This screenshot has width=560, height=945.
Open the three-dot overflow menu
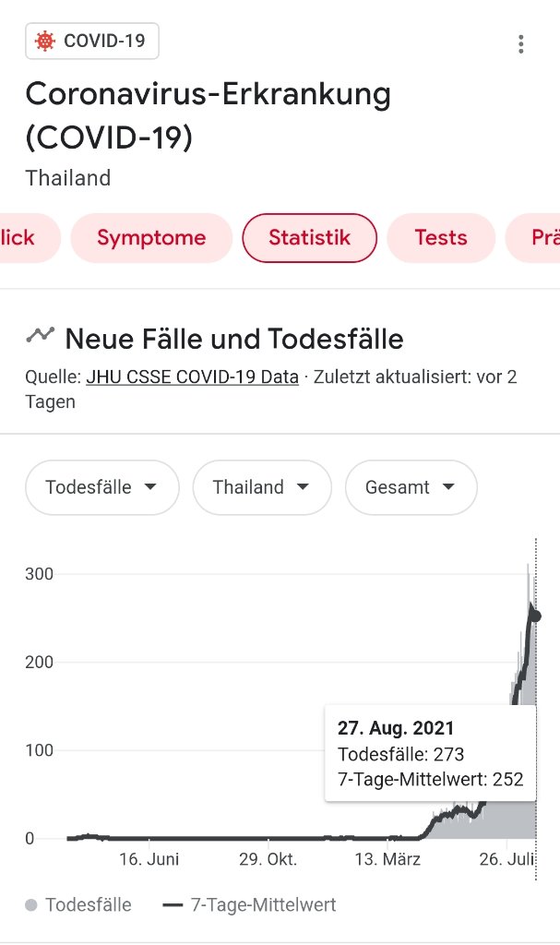click(521, 43)
